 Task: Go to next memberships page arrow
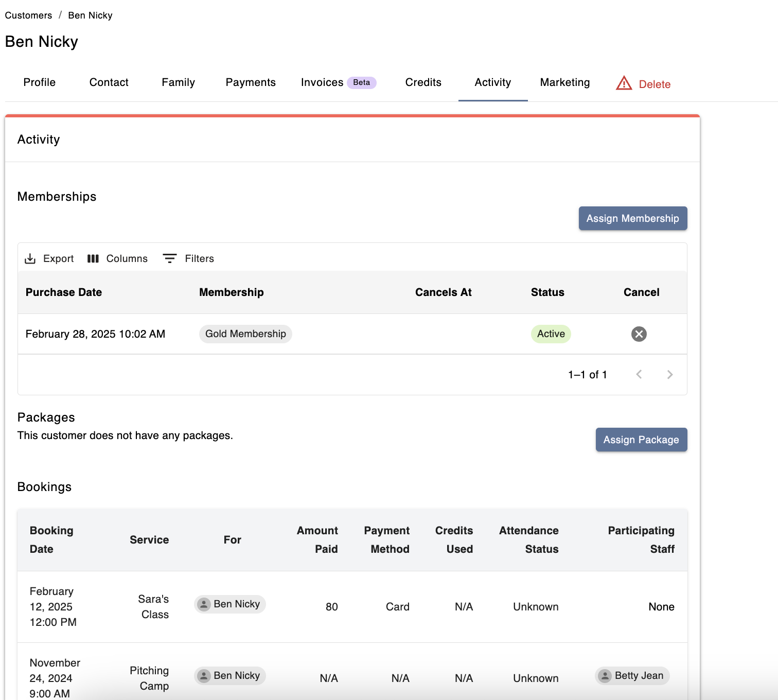(669, 375)
